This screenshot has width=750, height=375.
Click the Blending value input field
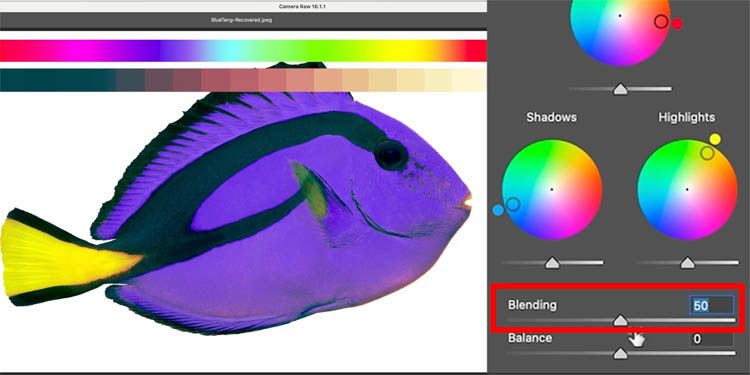click(x=711, y=305)
